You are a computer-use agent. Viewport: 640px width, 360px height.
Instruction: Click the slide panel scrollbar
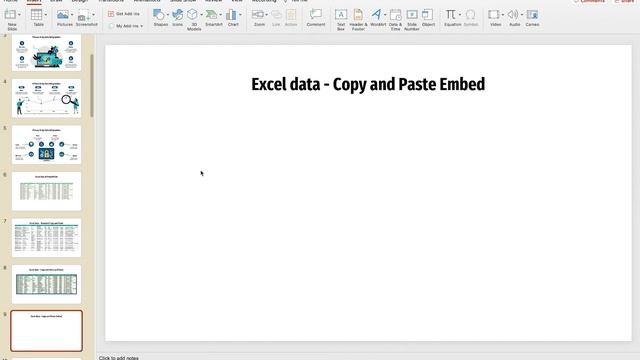[x=92, y=86]
